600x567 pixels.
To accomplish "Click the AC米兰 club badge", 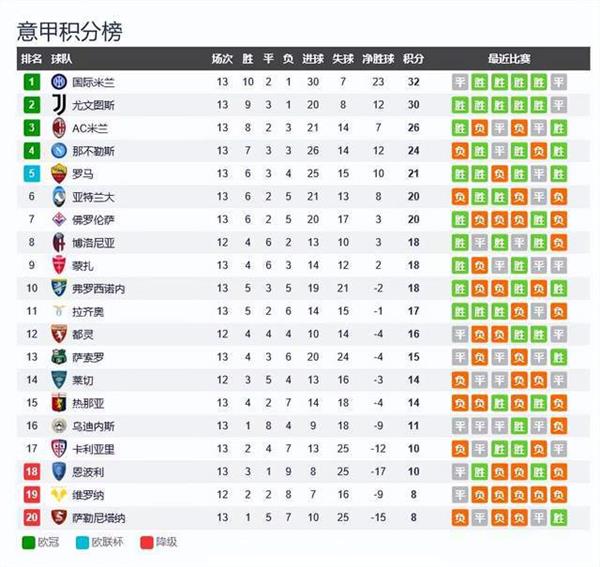I will click(x=59, y=128).
